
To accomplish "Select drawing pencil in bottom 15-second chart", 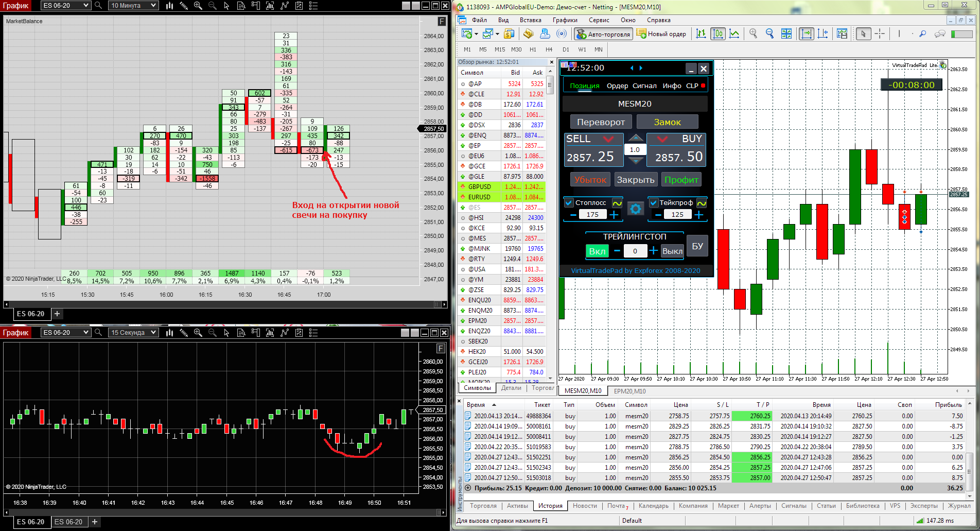I will (x=184, y=333).
